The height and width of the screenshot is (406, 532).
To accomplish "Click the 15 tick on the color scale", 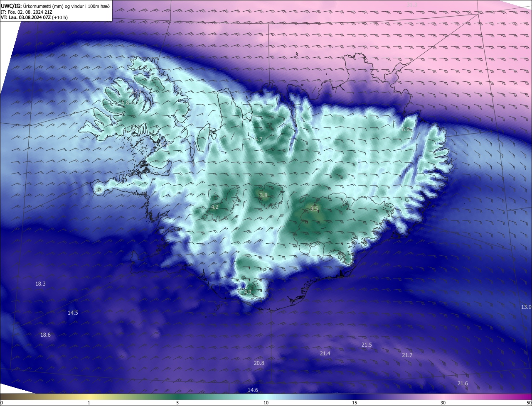I will [x=355, y=403].
